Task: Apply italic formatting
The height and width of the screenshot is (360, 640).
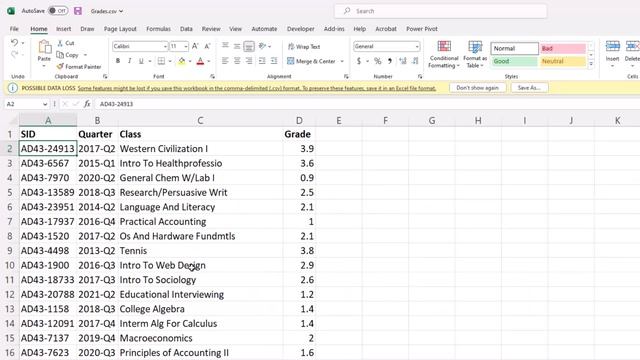Action: pos(129,61)
